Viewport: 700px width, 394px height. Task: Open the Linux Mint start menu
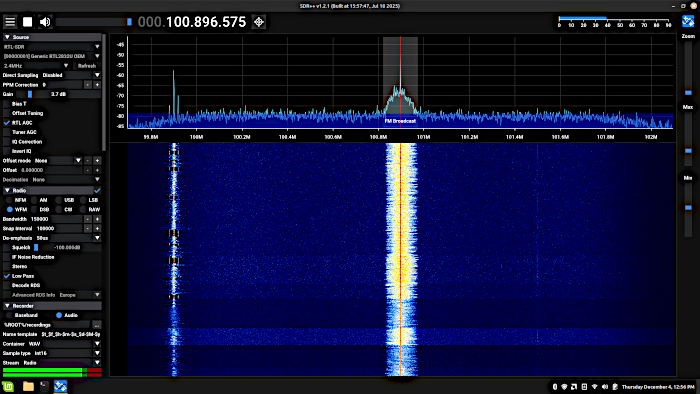point(8,386)
